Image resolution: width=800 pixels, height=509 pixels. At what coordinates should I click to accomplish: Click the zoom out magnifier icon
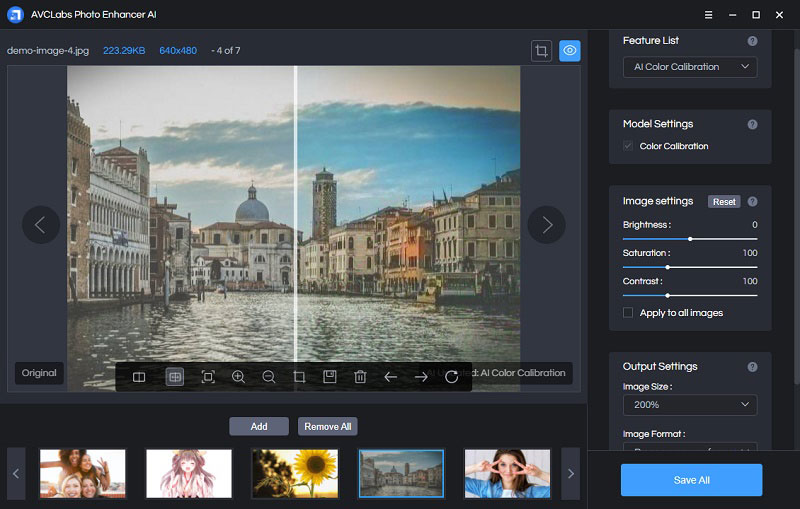pos(268,377)
